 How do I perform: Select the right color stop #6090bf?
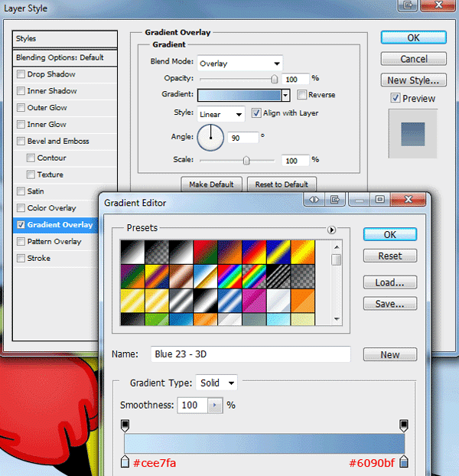pos(403,461)
